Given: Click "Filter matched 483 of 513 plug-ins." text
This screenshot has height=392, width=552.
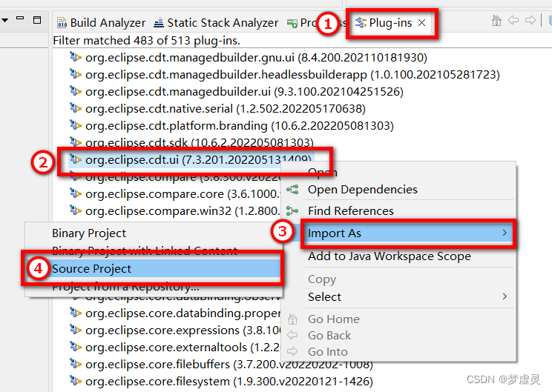Looking at the screenshot, I should (x=146, y=41).
